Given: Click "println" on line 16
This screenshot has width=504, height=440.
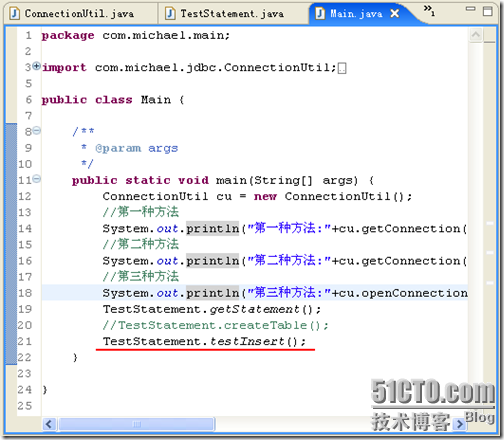Looking at the screenshot, I should [x=212, y=261].
